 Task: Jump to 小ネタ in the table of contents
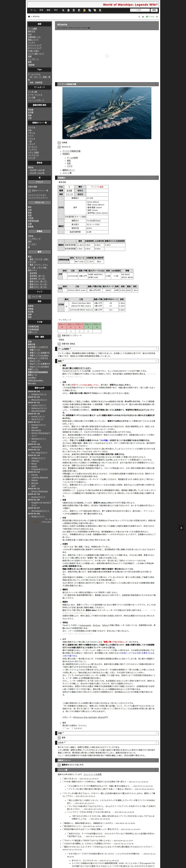tap(70, 166)
